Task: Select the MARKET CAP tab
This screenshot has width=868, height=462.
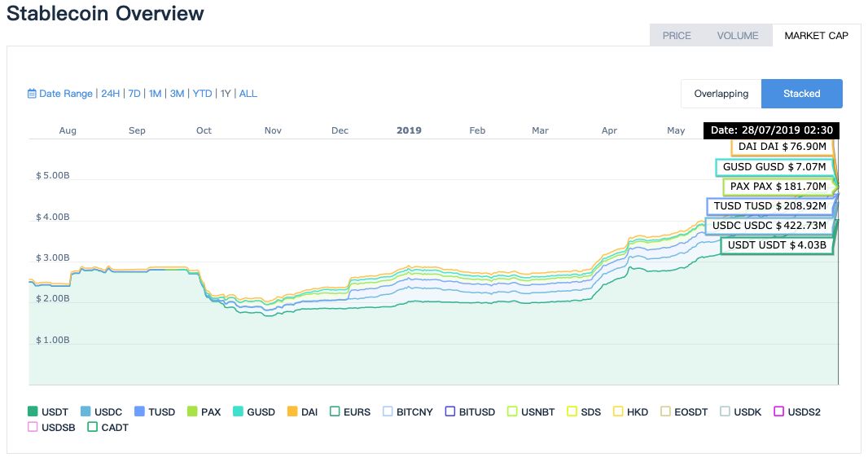Action: pyautogui.click(x=816, y=36)
